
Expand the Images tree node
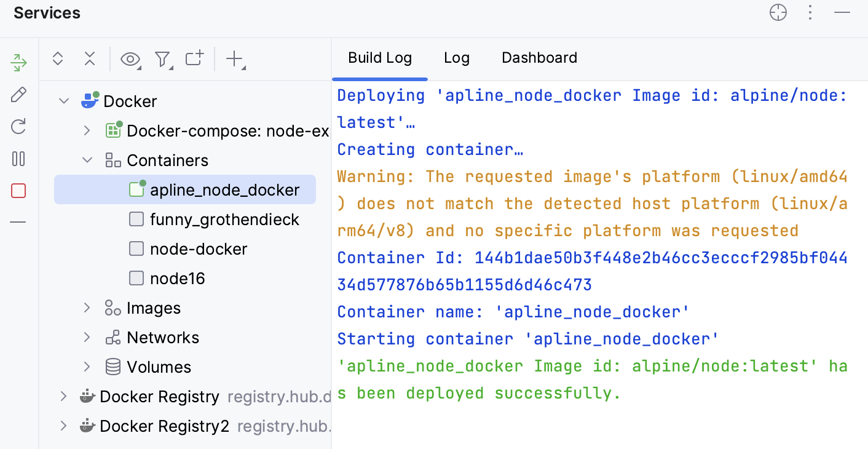87,308
